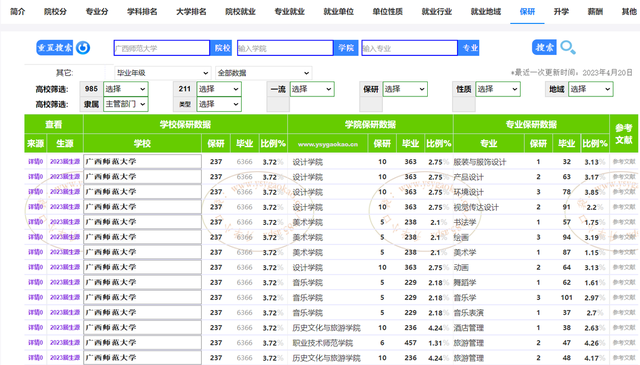Open the 简介 tab

click(18, 11)
